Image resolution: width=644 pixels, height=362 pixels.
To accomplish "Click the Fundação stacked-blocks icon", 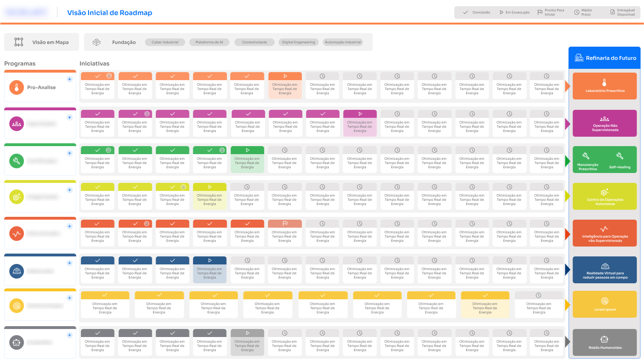I will click(x=97, y=42).
